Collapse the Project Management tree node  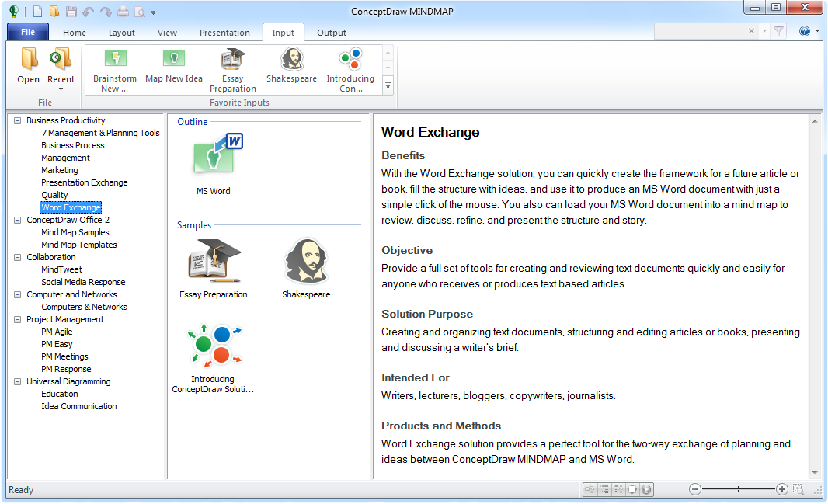(x=17, y=319)
